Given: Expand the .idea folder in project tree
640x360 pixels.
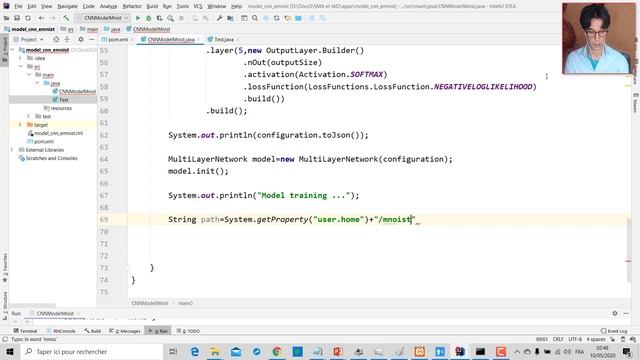Looking at the screenshot, I should [20, 58].
